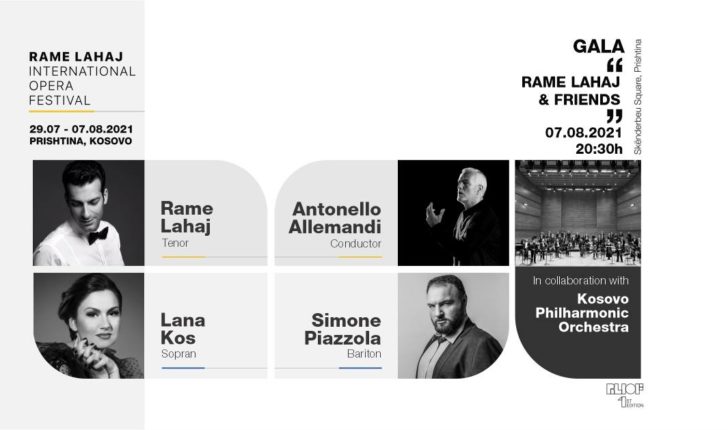728x430 pixels.
Task: Click the Rame Lahaj Tenor name card
Action: 206,213
